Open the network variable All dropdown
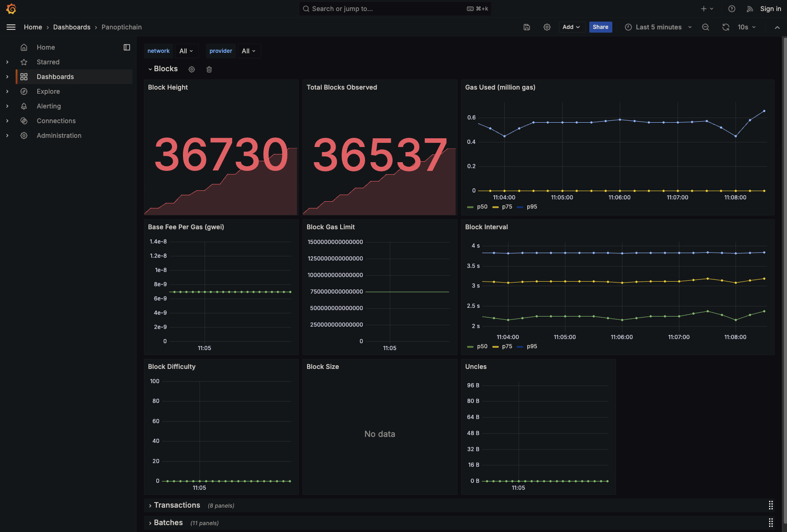The height and width of the screenshot is (532, 787). coord(186,51)
